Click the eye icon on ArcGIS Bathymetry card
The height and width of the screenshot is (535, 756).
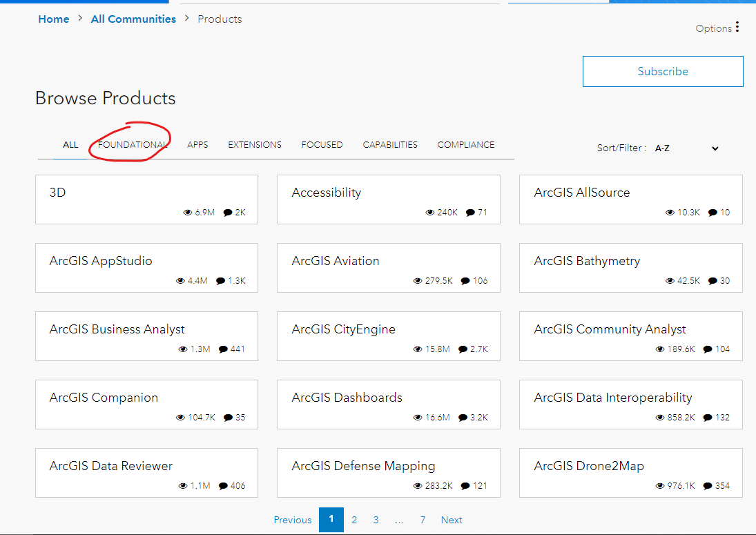(670, 281)
